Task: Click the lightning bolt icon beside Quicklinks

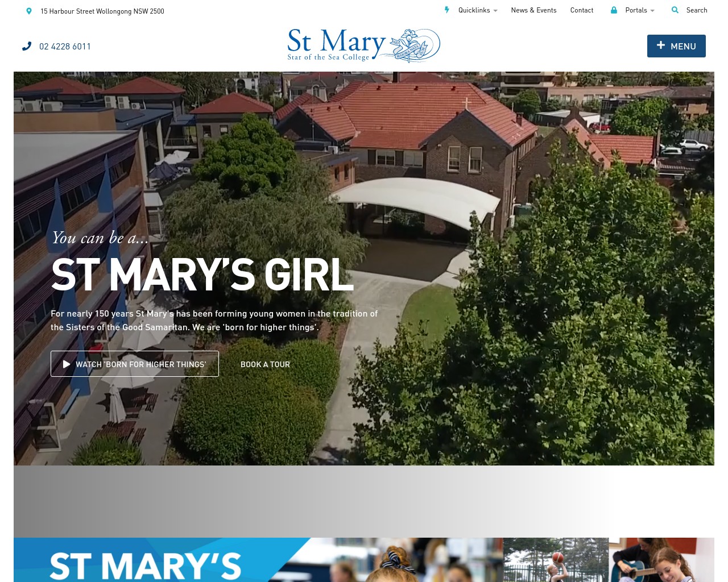Action: point(447,10)
